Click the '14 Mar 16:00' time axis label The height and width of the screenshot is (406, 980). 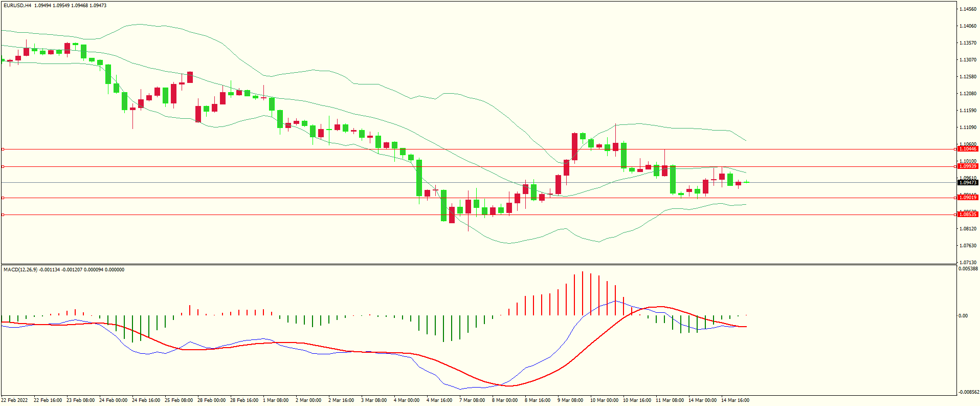click(735, 400)
